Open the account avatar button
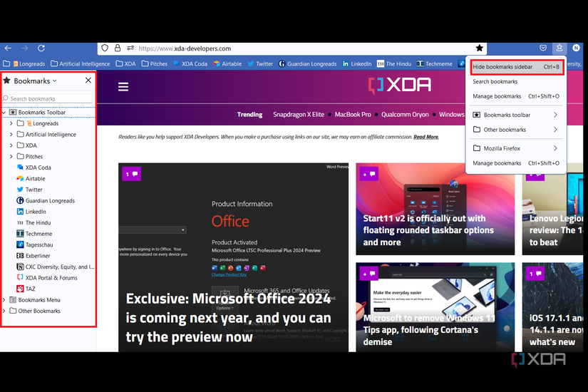This screenshot has height=392, width=588. (576, 48)
